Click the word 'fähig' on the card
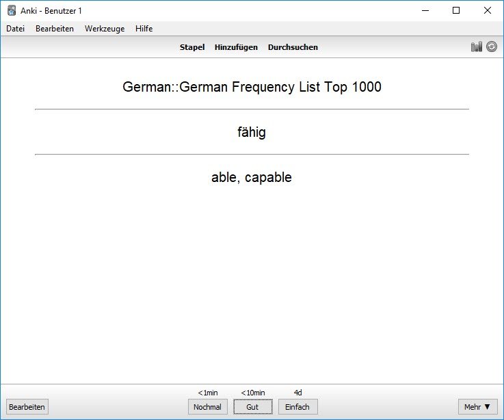Screen dimensions: 504x420 (252, 132)
